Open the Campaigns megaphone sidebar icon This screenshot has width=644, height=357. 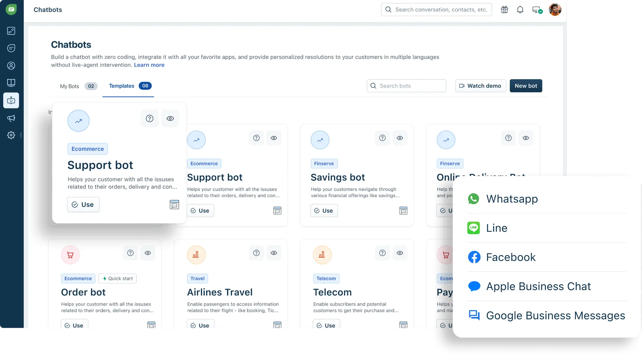point(11,118)
